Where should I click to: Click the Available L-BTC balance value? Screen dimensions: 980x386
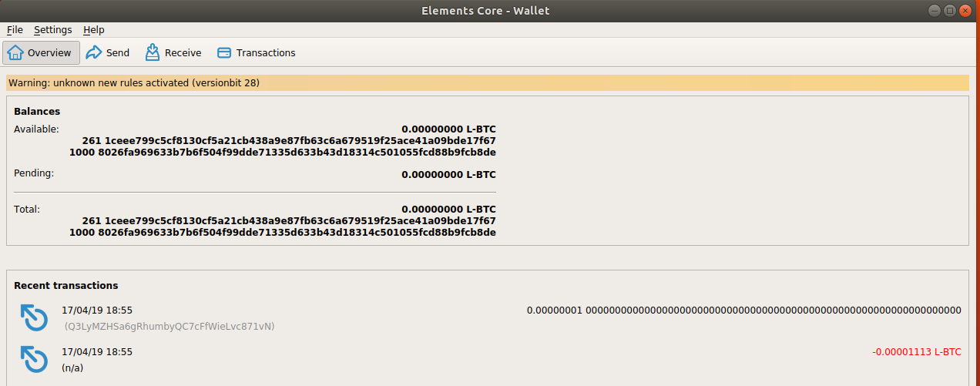[448, 129]
